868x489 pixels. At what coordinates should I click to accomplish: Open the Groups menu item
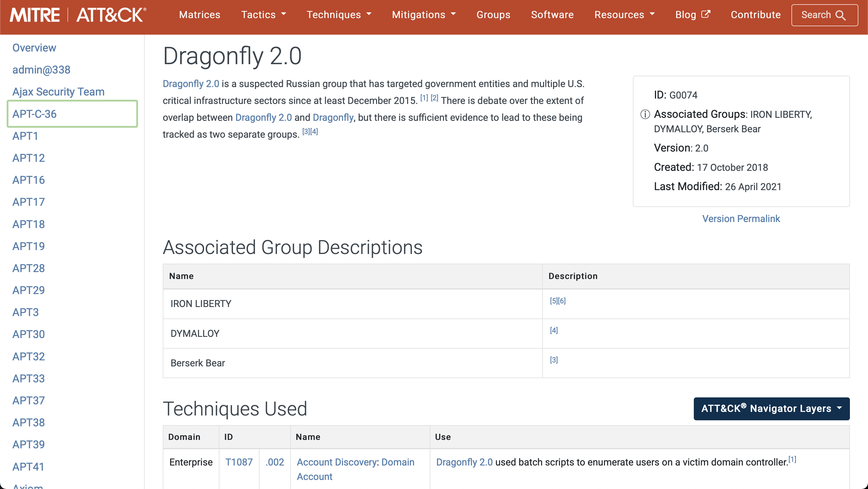point(493,15)
